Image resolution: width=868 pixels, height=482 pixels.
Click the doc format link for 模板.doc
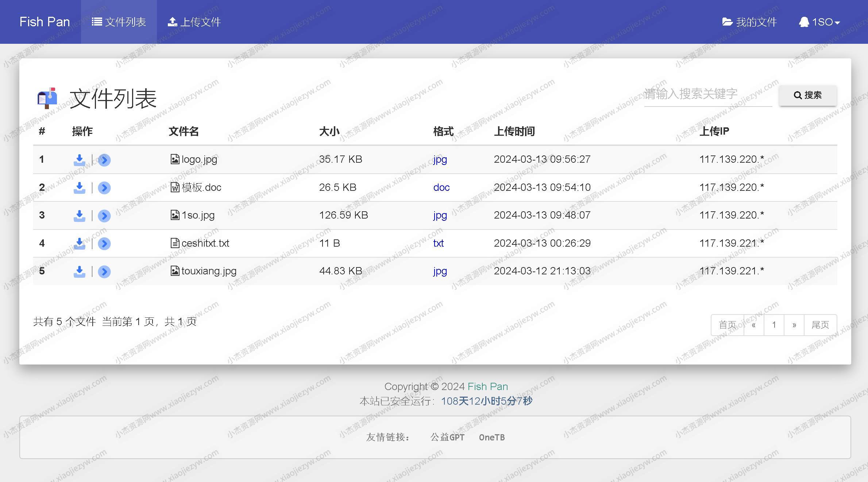[x=441, y=187]
